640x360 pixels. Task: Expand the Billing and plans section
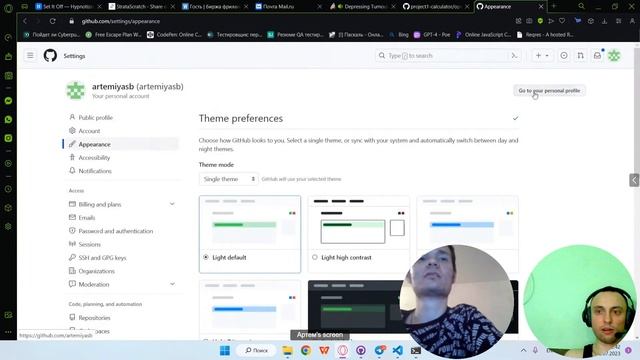click(172, 204)
